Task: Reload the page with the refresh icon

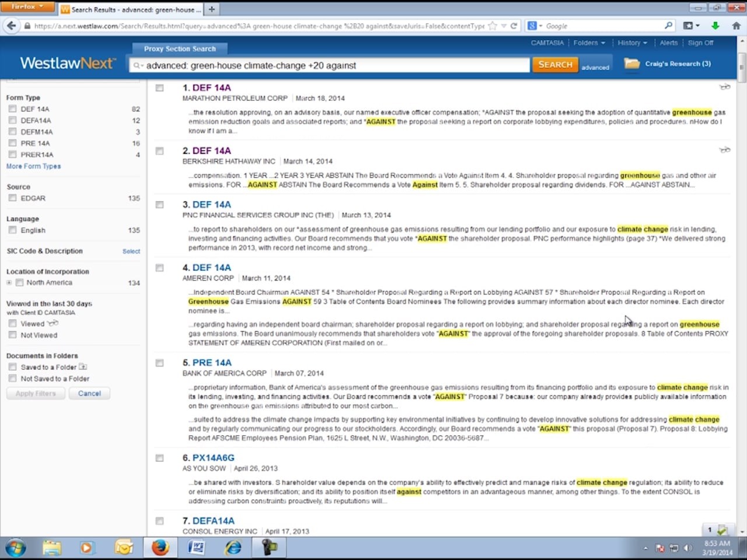Action: point(514,26)
